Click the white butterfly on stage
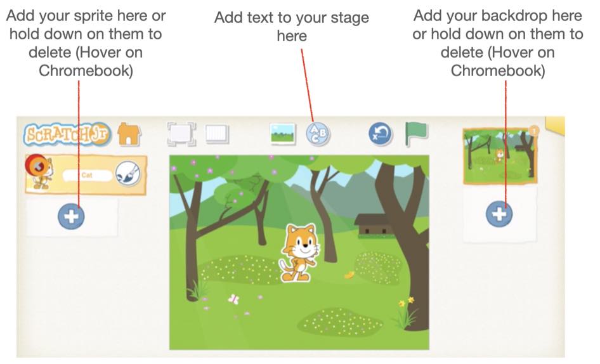The height and width of the screenshot is (364, 600). click(233, 299)
